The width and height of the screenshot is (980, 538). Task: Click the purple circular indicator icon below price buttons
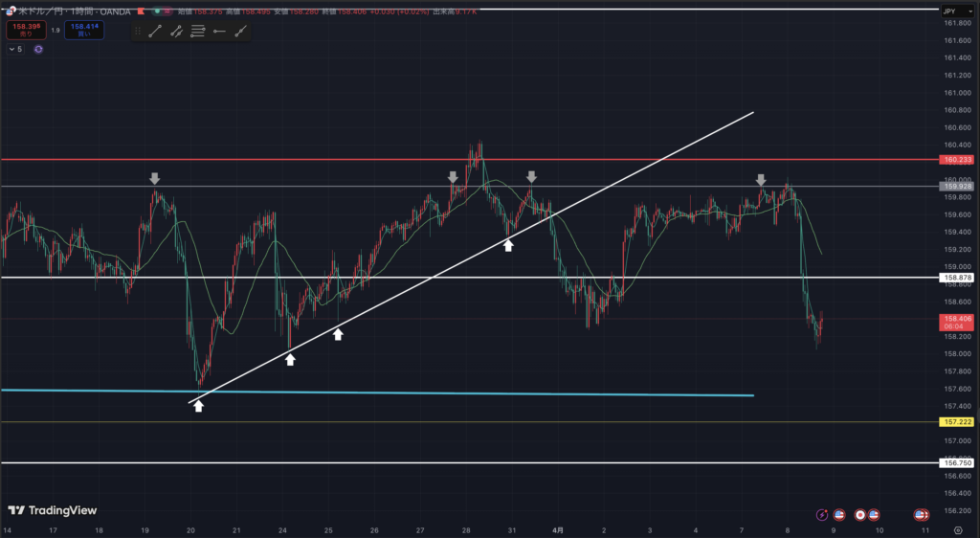tap(38, 49)
